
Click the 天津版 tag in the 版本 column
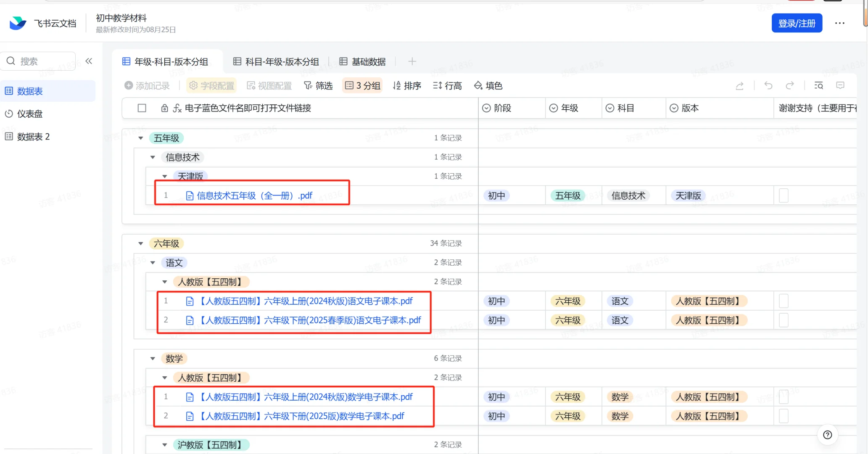(688, 195)
